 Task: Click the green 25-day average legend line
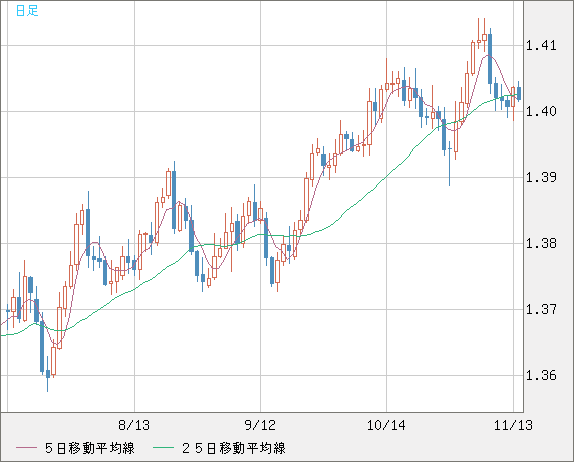(x=163, y=448)
